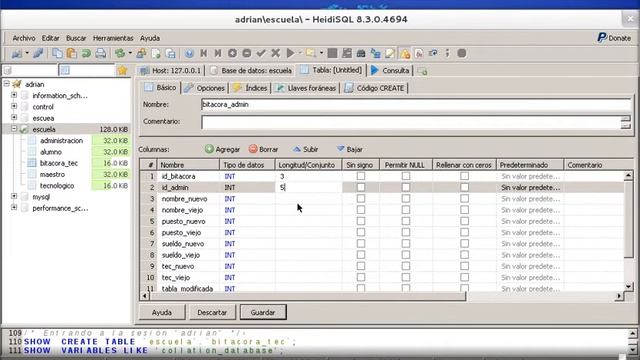Open the dropdown arrow beside Run query
640x360 pixels.
[300, 53]
